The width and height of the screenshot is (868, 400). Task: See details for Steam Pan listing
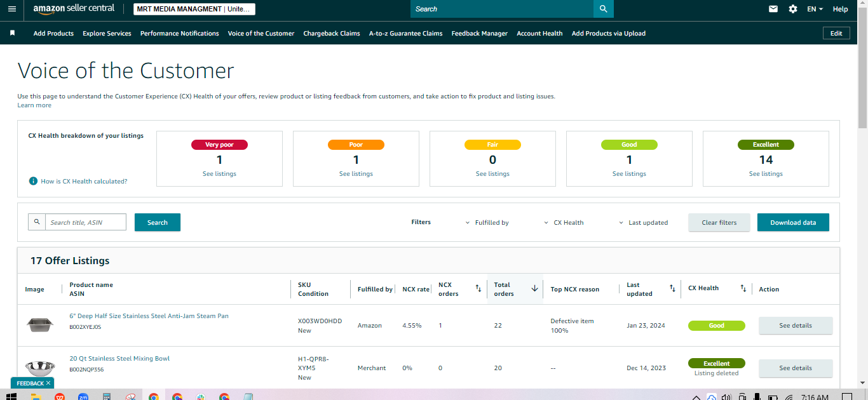(796, 325)
